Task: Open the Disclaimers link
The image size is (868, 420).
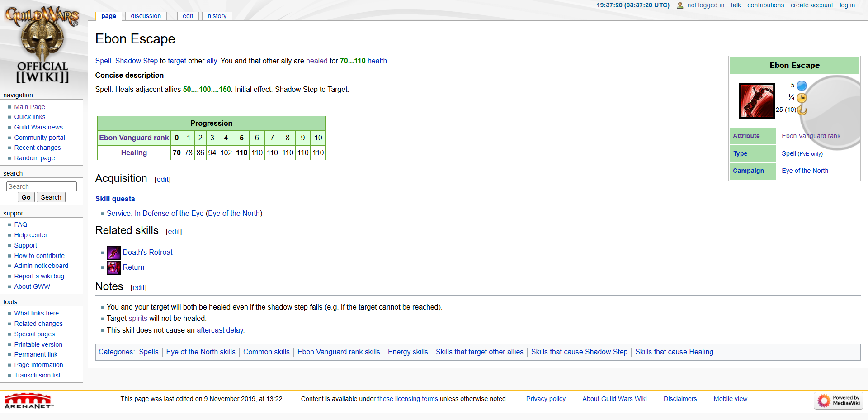Action: click(x=680, y=399)
